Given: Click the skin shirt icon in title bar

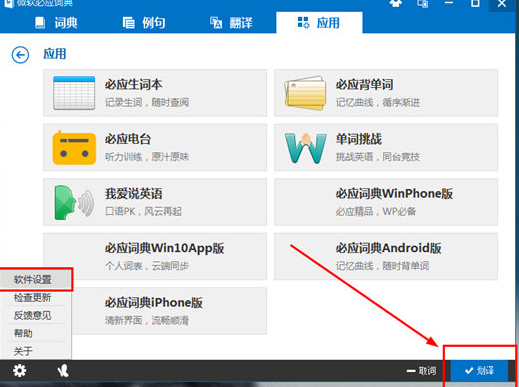Looking at the screenshot, I should click(x=396, y=3).
